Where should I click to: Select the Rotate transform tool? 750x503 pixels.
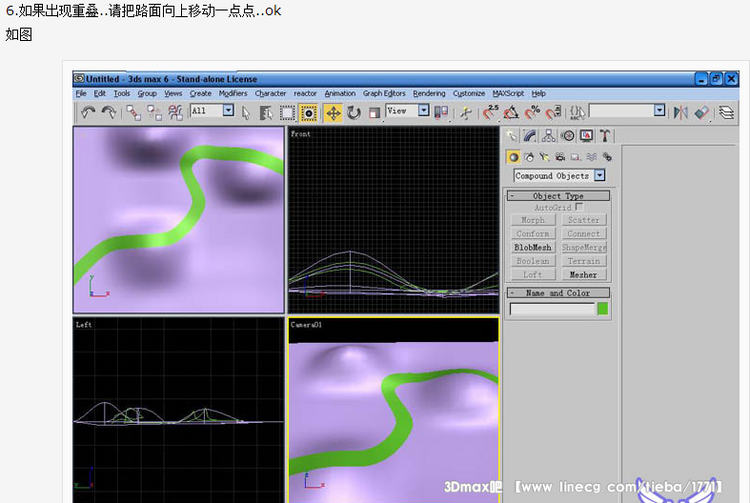(x=353, y=113)
